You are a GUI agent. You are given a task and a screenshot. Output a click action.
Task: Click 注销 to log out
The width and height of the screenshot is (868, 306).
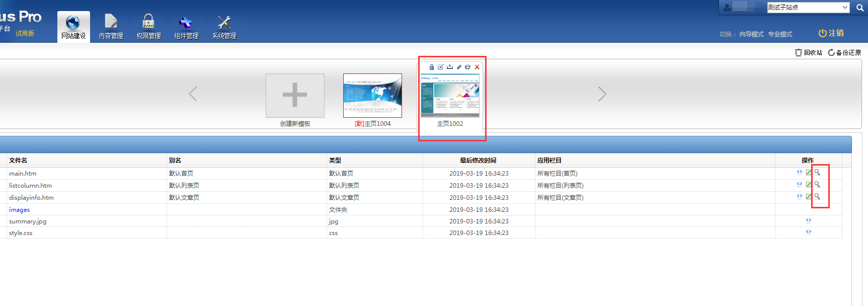click(x=831, y=33)
